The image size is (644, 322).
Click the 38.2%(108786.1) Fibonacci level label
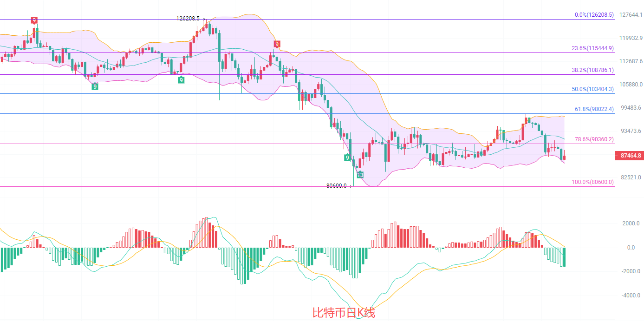click(592, 70)
